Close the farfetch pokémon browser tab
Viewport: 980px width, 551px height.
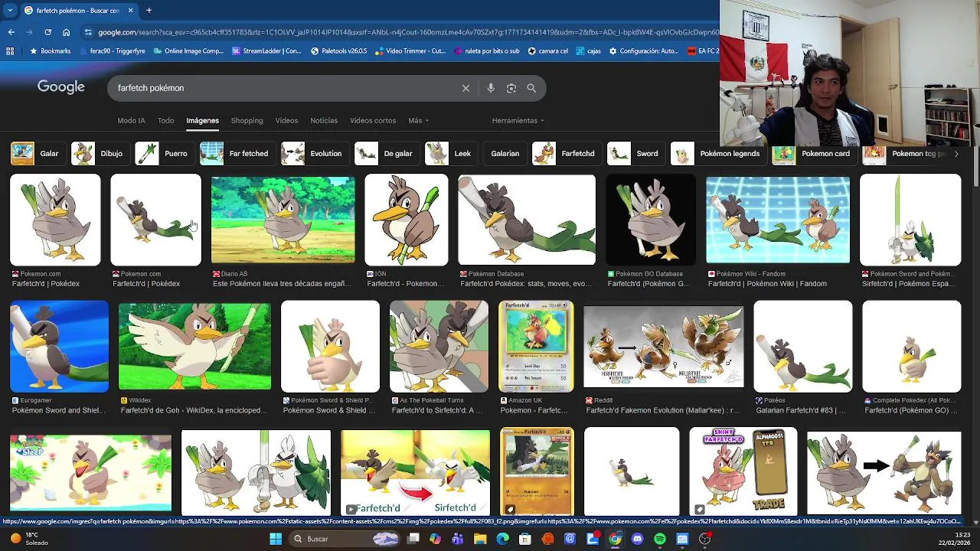pyautogui.click(x=130, y=11)
